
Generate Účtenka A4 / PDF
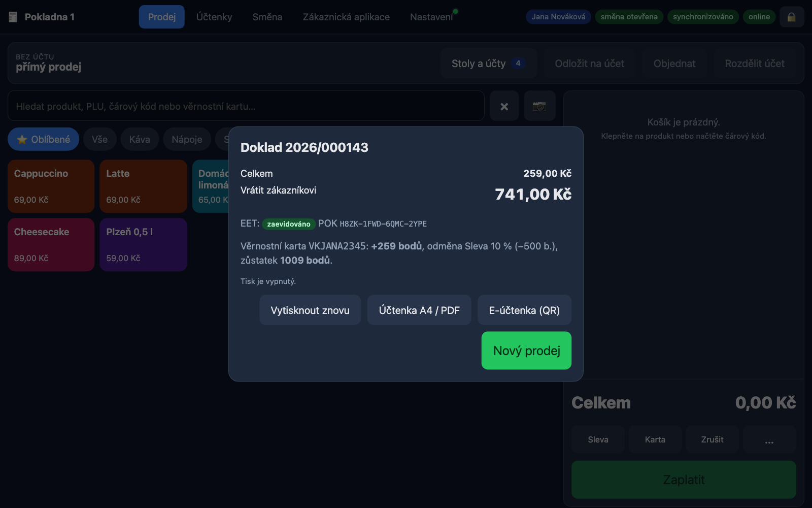(x=419, y=310)
